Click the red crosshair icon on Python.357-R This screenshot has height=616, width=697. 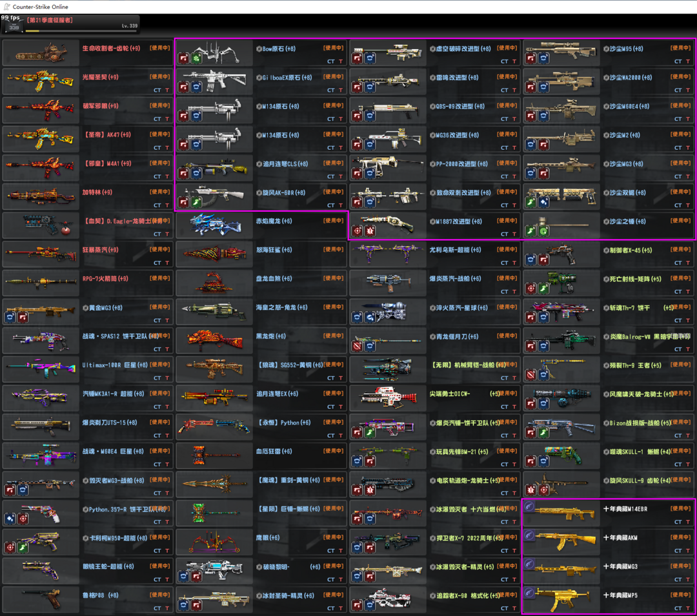[23, 518]
